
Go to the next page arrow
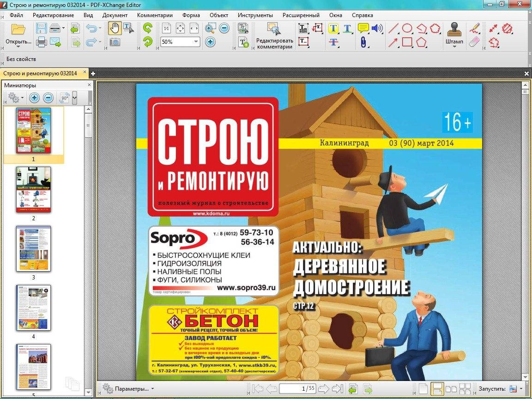(x=323, y=388)
